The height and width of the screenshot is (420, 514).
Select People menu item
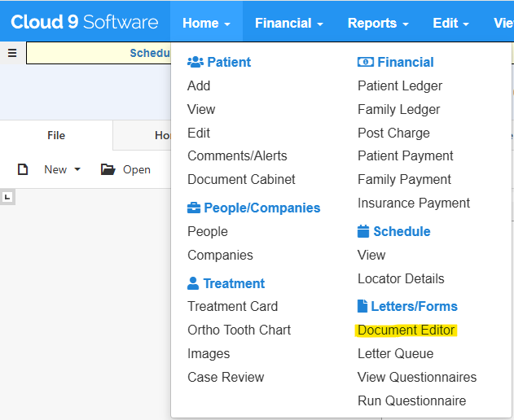click(208, 232)
